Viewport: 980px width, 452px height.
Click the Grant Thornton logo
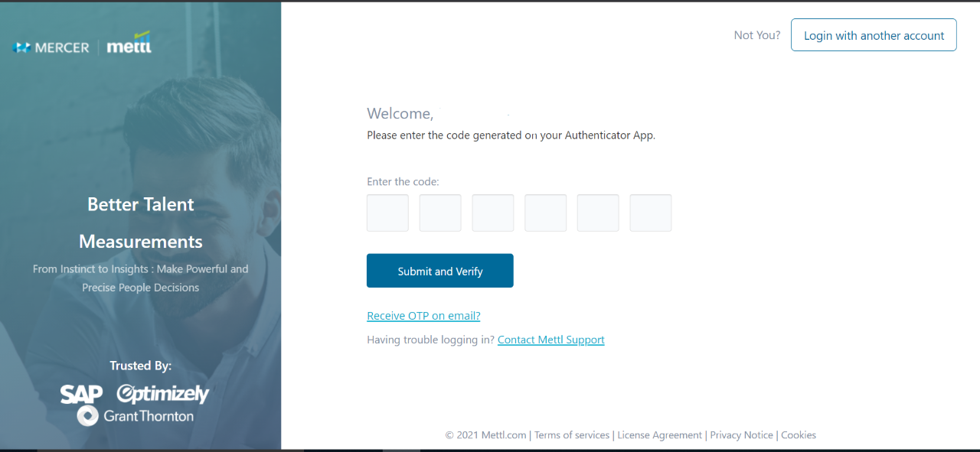click(x=136, y=416)
